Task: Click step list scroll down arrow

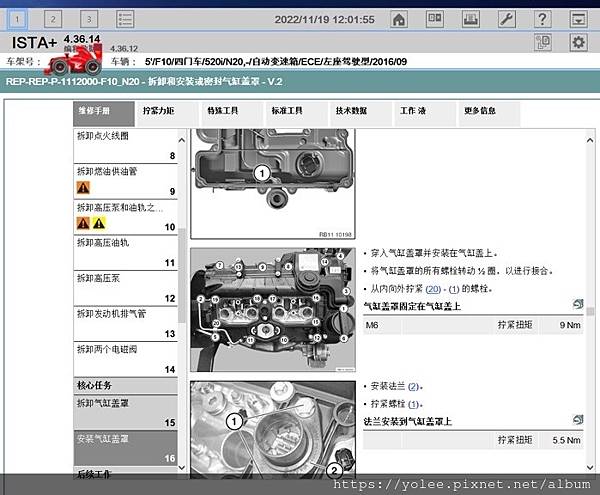Action: 182,467
